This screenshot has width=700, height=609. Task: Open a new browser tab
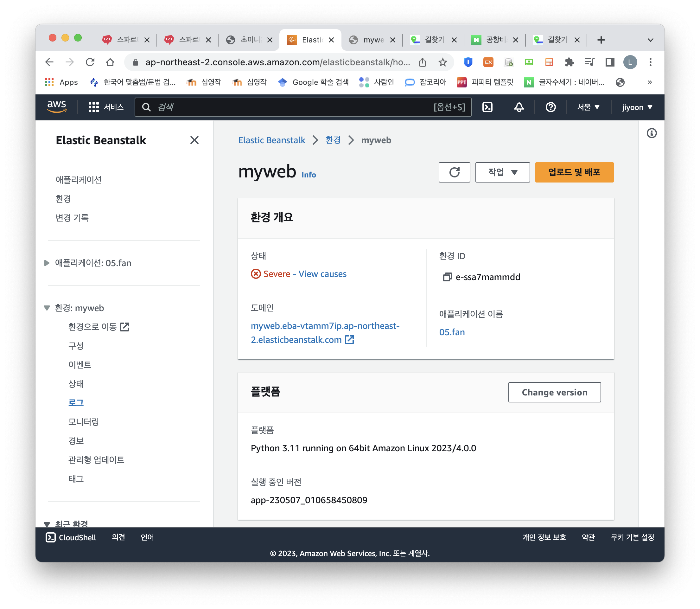[x=601, y=40]
